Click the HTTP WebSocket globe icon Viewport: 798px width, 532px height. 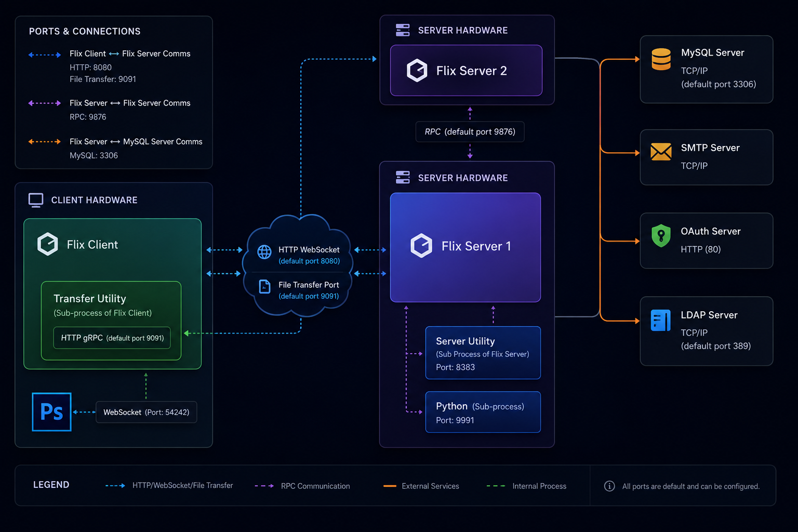click(264, 252)
